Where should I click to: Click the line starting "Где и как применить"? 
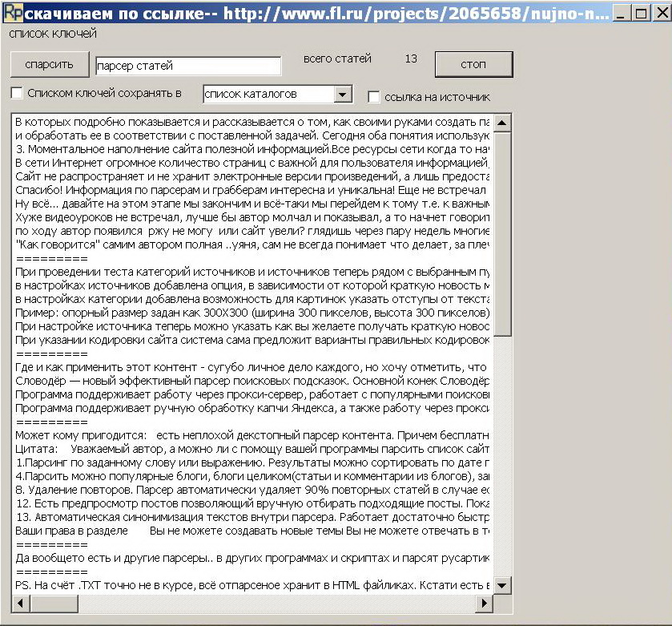(x=251, y=367)
